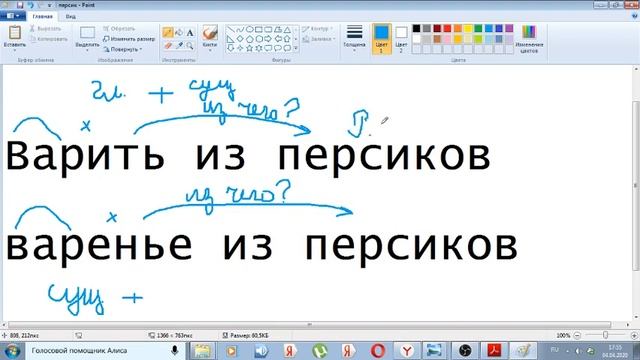This screenshot has width=640, height=360.
Task: Expand the shapes gallery more arrow
Action: pos(296,48)
